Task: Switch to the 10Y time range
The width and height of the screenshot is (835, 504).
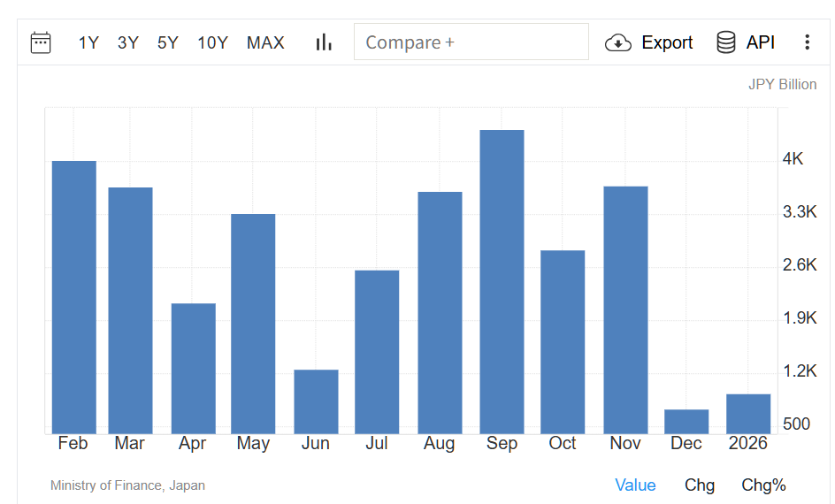Action: 212,42
